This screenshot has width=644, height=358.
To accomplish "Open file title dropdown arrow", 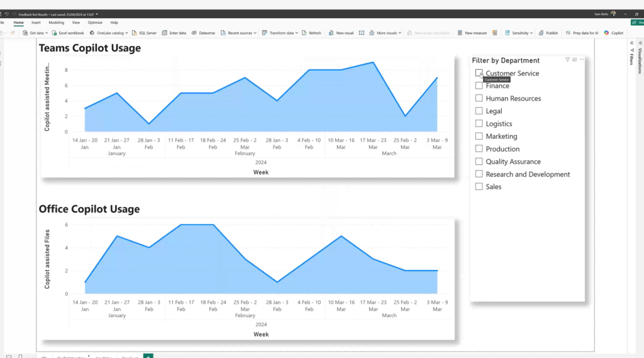I will [x=97, y=14].
